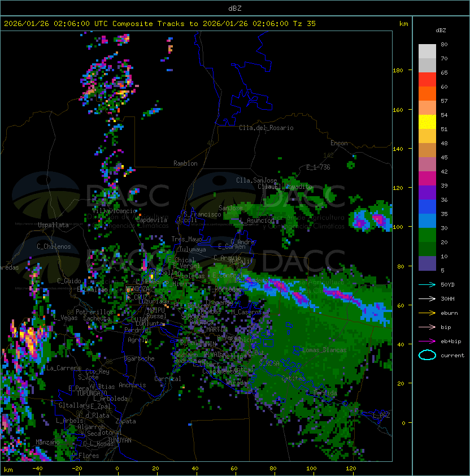Click the 120 km tick on bottom axis

[x=351, y=469]
